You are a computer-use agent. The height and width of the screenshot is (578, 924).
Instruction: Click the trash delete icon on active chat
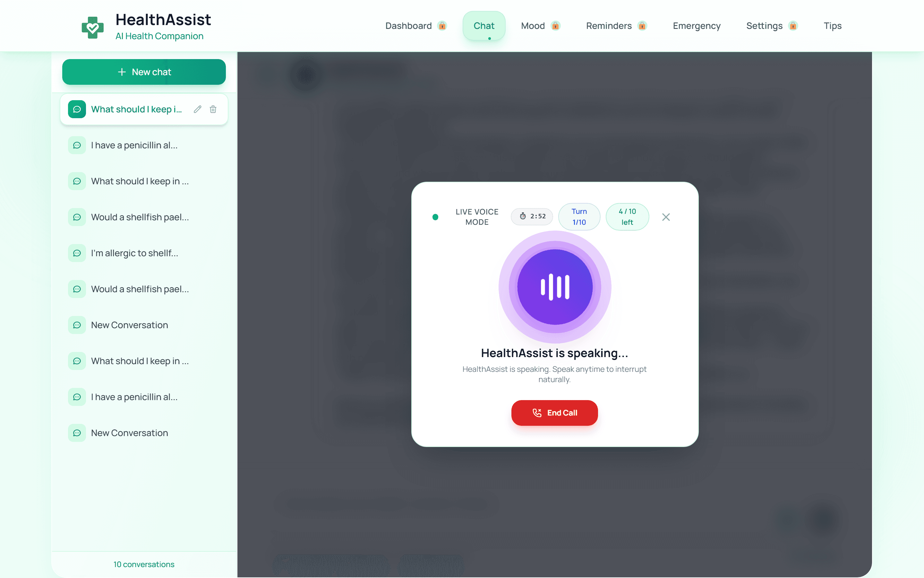(213, 109)
